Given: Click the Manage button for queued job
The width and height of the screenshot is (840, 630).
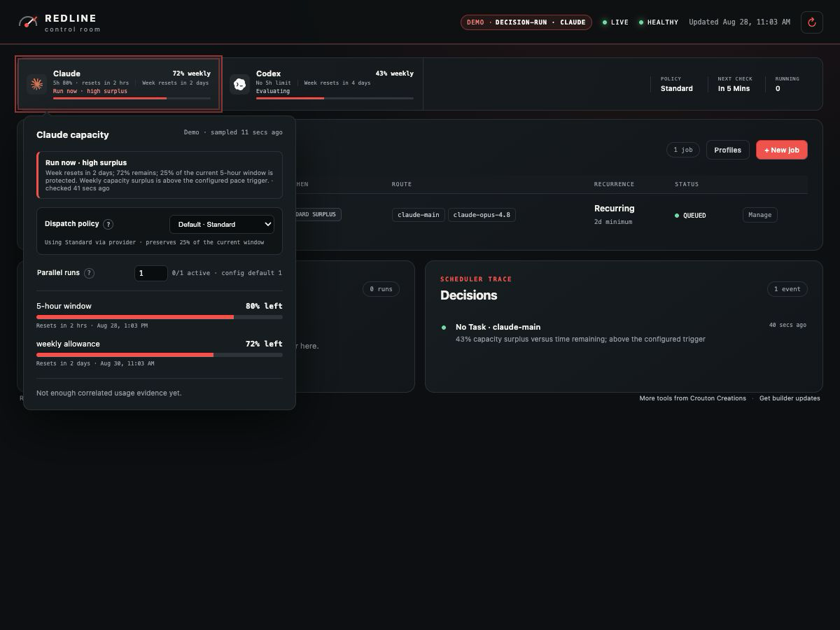Looking at the screenshot, I should (760, 215).
